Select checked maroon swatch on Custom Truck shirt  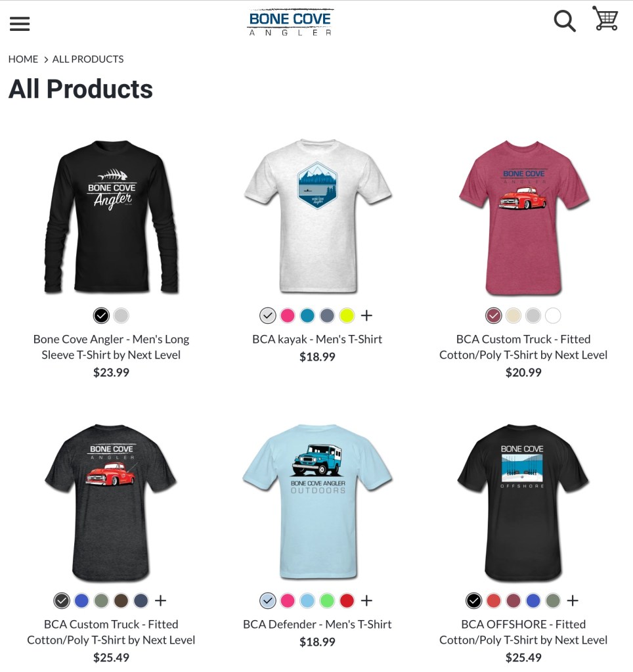point(494,316)
